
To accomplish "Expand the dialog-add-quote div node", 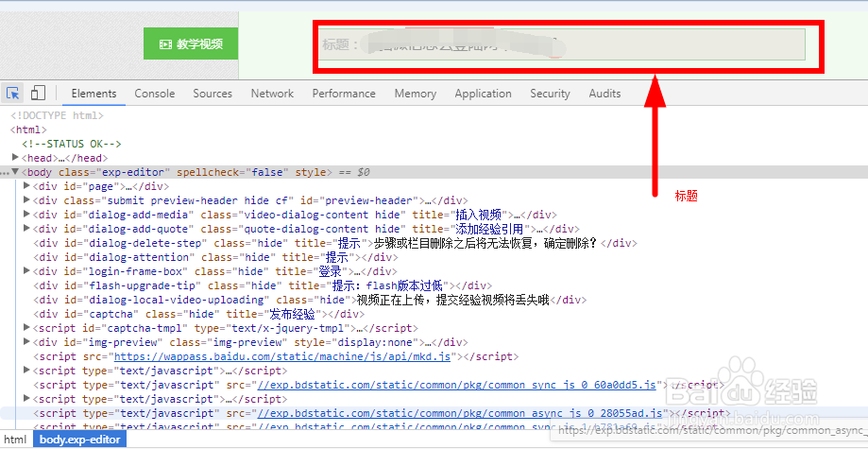I will [x=26, y=229].
